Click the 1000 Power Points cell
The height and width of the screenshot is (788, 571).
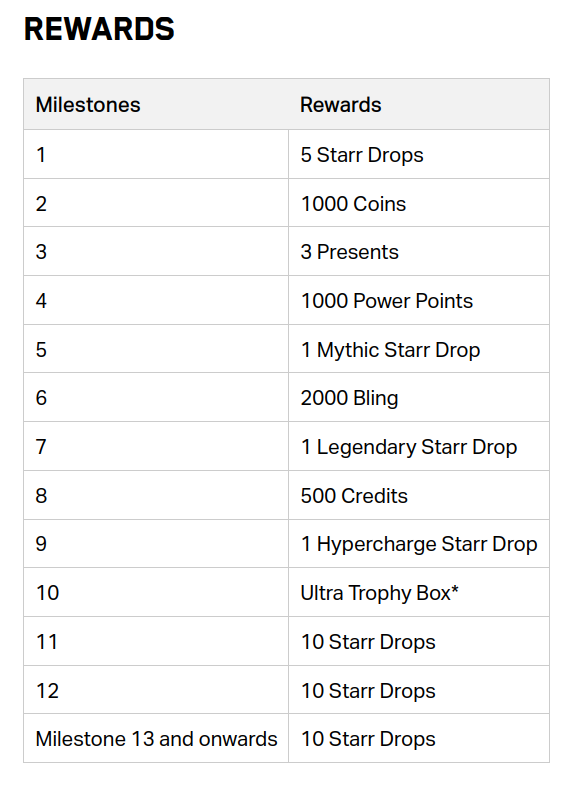(419, 300)
